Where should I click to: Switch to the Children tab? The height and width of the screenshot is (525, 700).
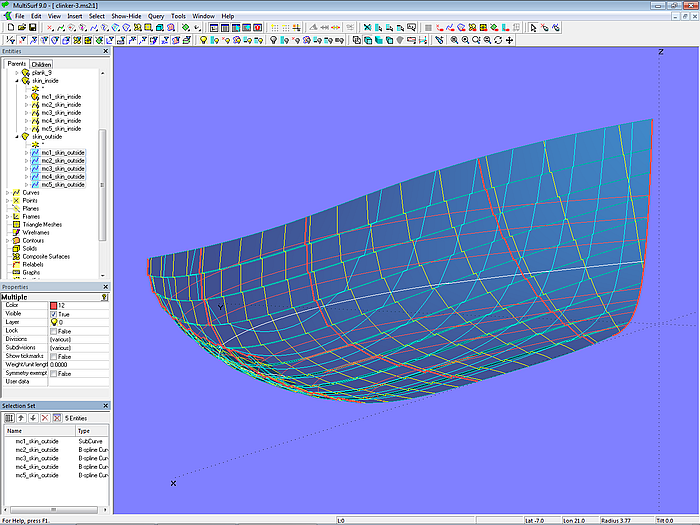(41, 64)
